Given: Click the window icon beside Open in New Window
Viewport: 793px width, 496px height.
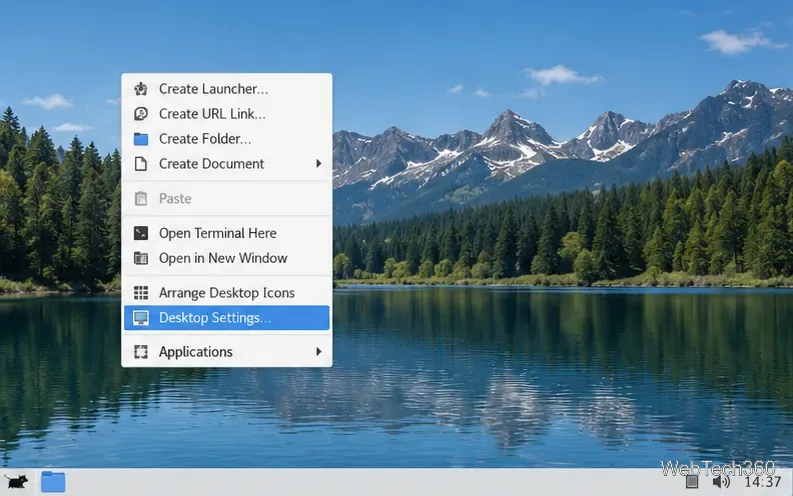Looking at the screenshot, I should (x=141, y=258).
